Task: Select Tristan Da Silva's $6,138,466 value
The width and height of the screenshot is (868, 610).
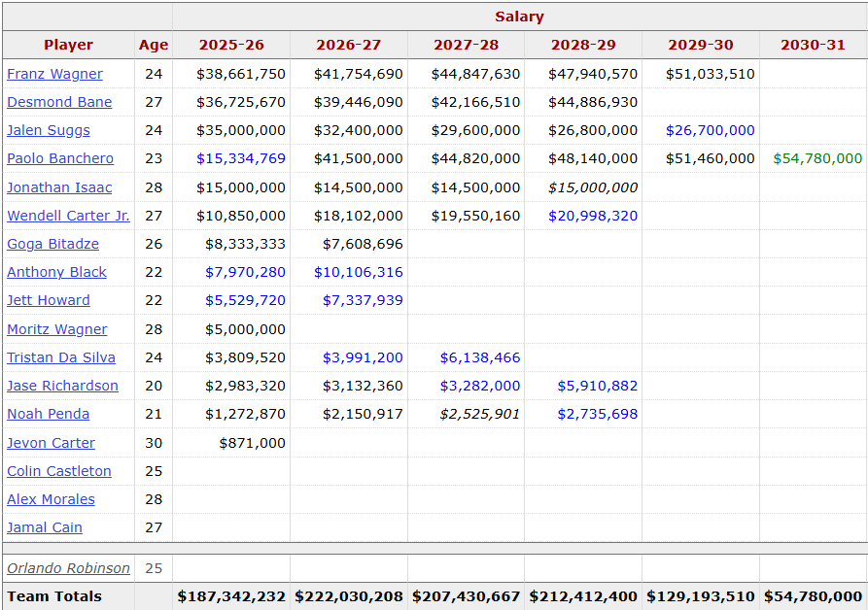Action: [x=480, y=357]
